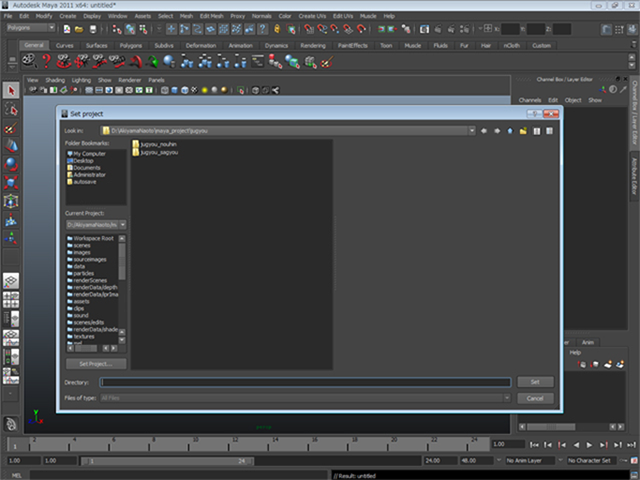Click the Save Scene icon
Screen dimensions: 640x480
(93, 29)
